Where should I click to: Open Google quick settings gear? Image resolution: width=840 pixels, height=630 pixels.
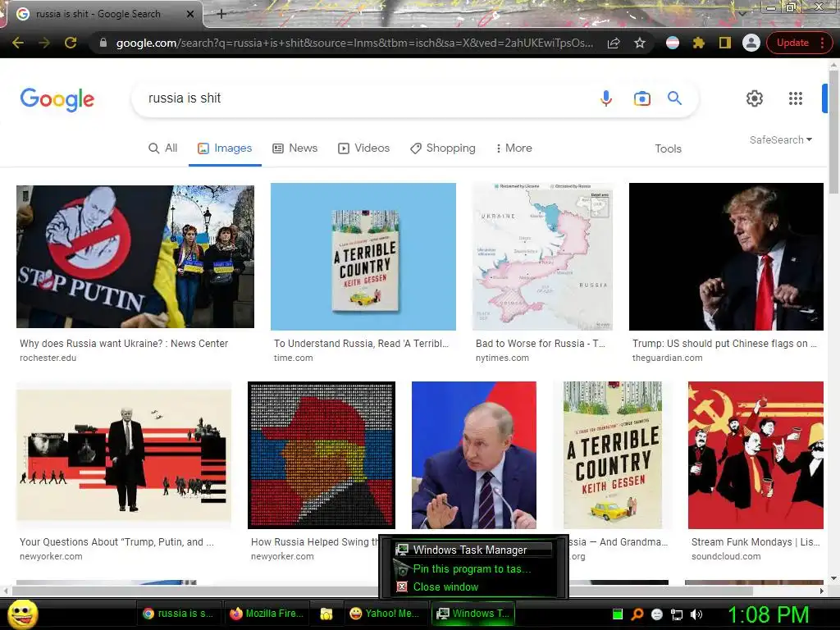(x=755, y=98)
